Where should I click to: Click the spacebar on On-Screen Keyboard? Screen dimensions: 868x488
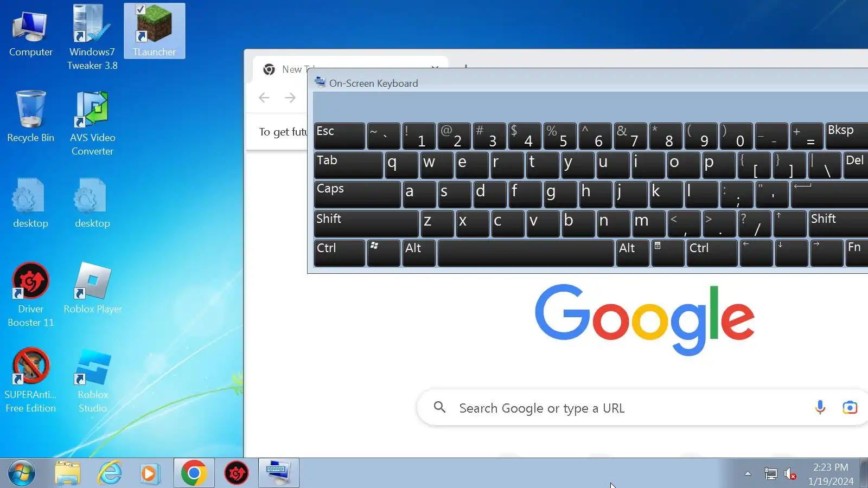(x=525, y=253)
